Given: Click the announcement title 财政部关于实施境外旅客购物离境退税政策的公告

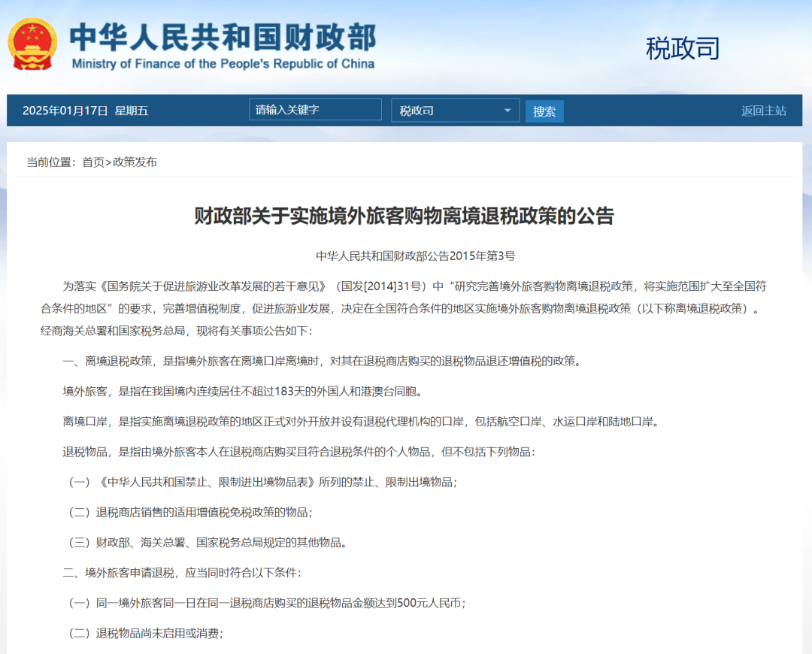Looking at the screenshot, I should pyautogui.click(x=405, y=217).
